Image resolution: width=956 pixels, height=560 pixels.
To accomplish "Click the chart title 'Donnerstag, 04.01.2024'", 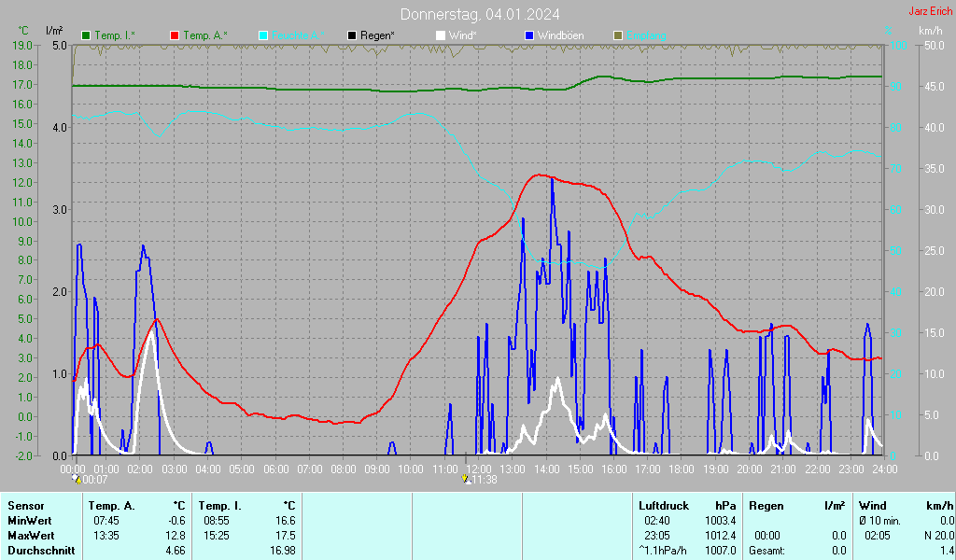I will [x=480, y=14].
